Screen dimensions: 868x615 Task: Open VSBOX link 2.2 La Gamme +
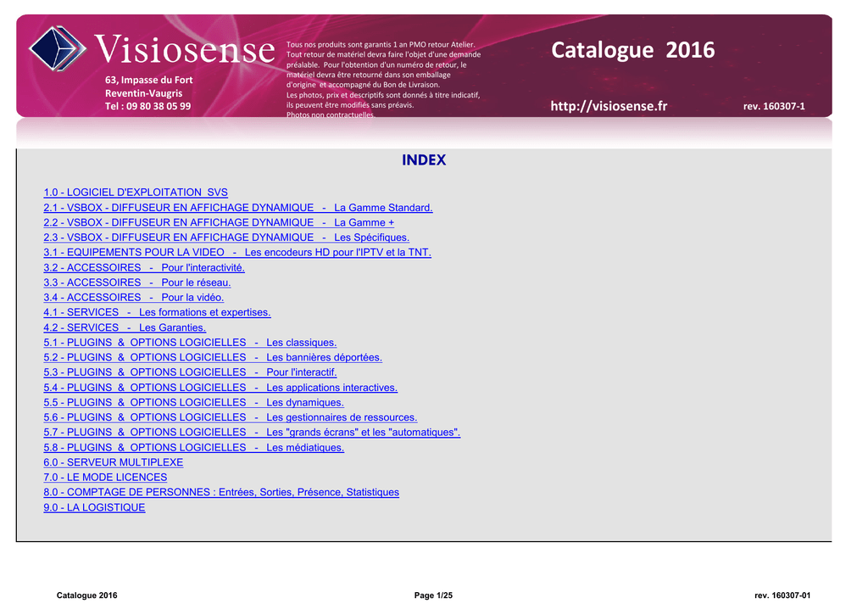[219, 223]
